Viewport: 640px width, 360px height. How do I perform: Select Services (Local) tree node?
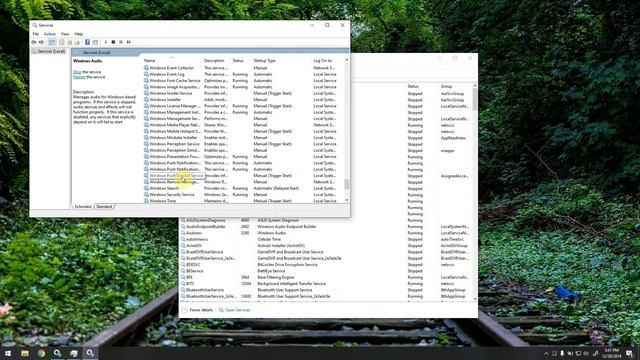49,51
